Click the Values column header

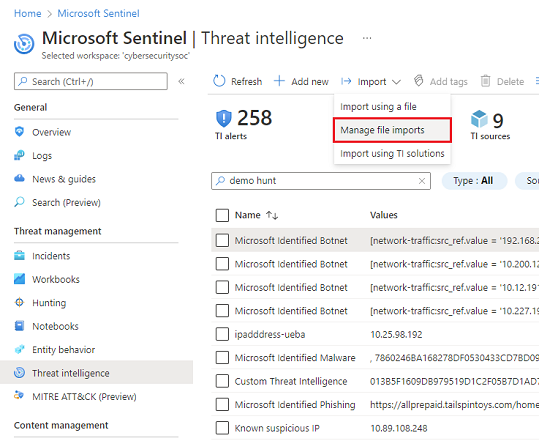point(384,215)
